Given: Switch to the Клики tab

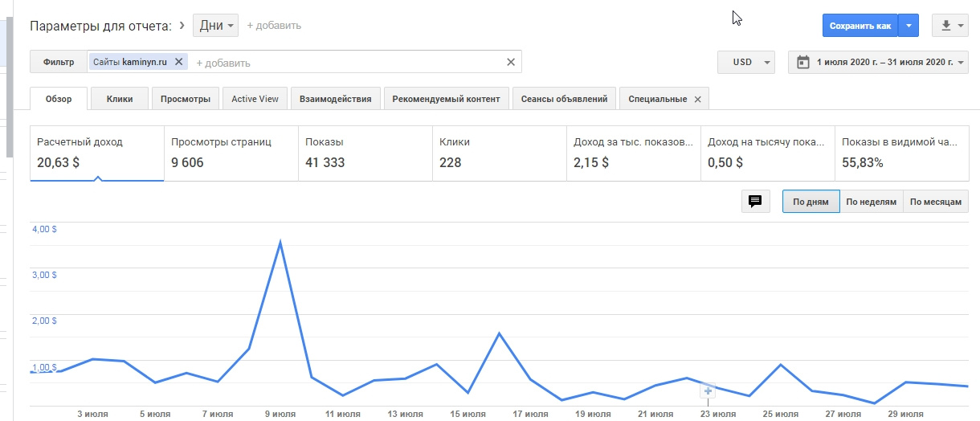Looking at the screenshot, I should pyautogui.click(x=120, y=99).
